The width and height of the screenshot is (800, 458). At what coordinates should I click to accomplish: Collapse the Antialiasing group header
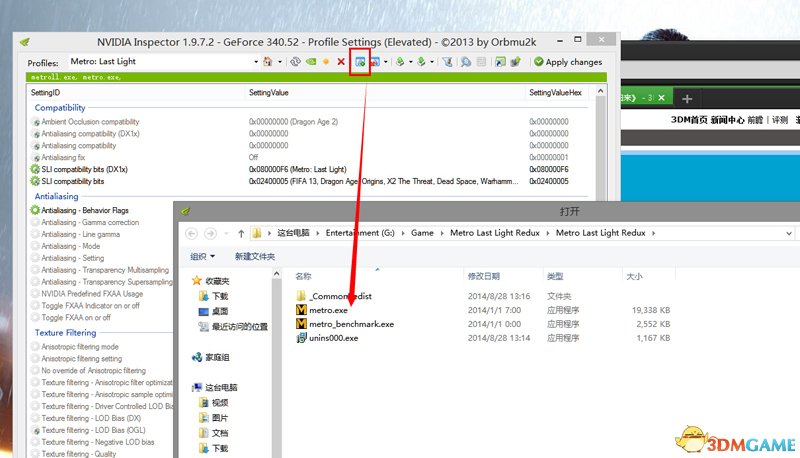click(x=57, y=196)
